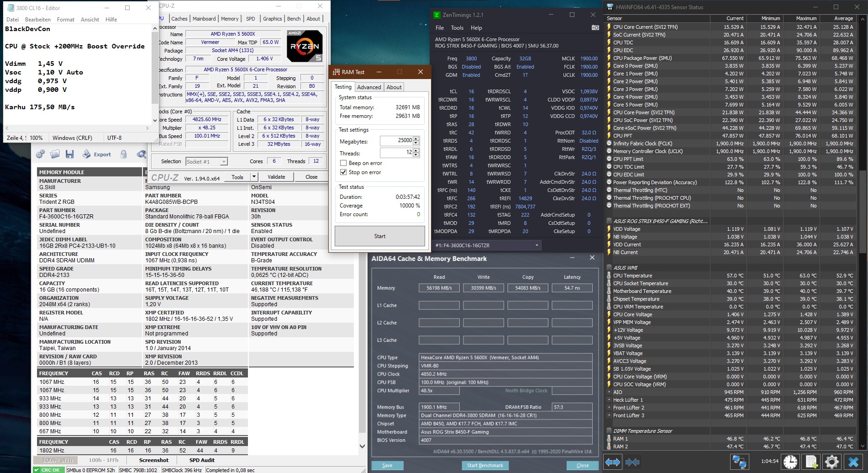Click the Save button in AIDA64 benchmark

point(387,465)
